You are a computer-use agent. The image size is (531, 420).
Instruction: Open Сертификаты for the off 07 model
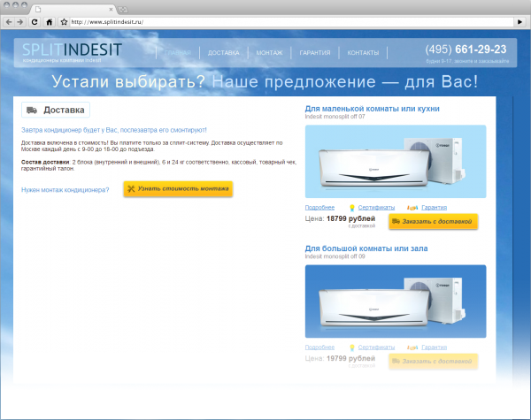pos(377,208)
